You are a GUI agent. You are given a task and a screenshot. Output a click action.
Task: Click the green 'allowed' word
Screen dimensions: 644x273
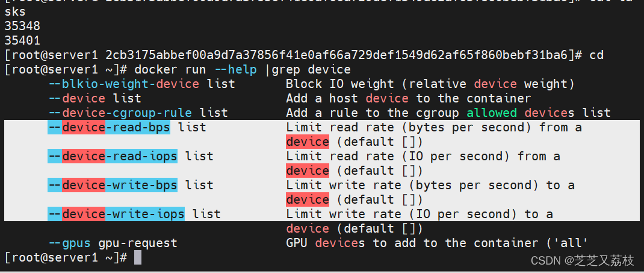[x=492, y=113]
